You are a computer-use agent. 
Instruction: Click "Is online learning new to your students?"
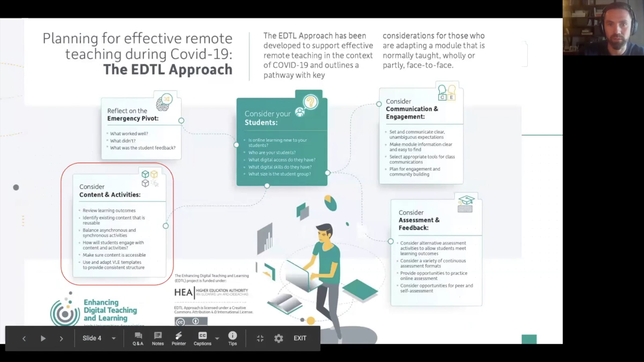pyautogui.click(x=277, y=143)
